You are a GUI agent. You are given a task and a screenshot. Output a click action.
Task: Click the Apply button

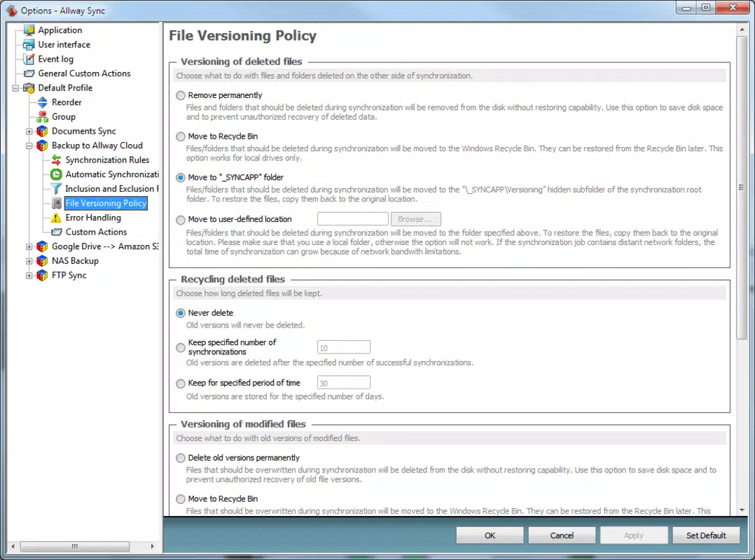tap(634, 535)
